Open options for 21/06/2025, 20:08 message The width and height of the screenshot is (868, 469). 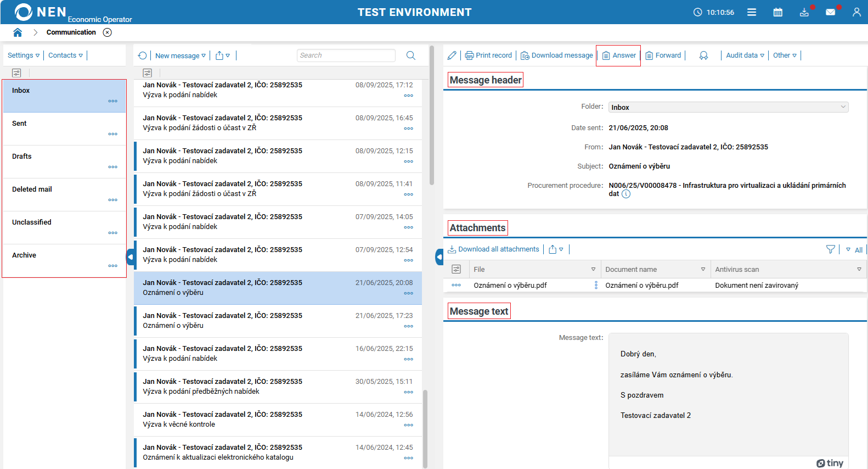[409, 293]
